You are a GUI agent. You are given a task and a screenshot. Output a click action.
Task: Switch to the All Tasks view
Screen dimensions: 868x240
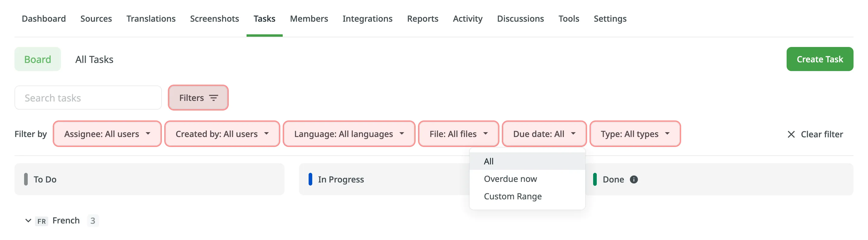94,59
